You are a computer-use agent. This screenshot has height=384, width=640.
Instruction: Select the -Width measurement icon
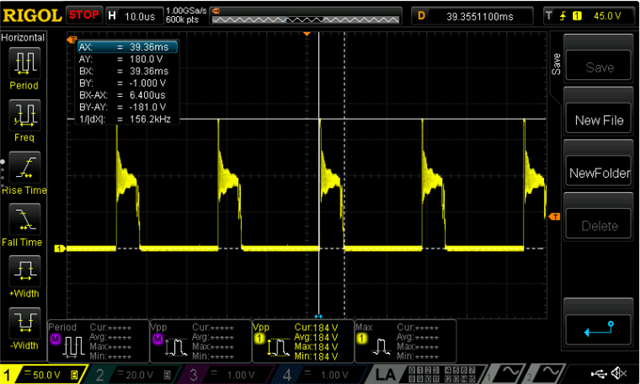pyautogui.click(x=24, y=322)
